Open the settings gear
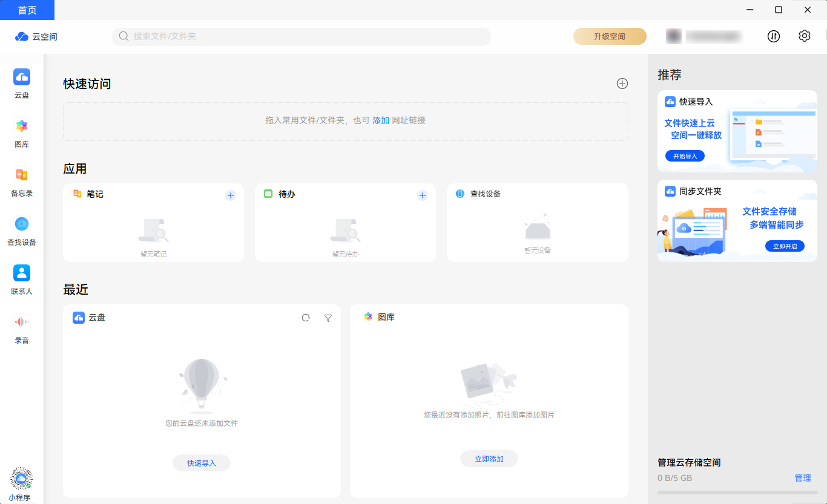 pyautogui.click(x=805, y=36)
